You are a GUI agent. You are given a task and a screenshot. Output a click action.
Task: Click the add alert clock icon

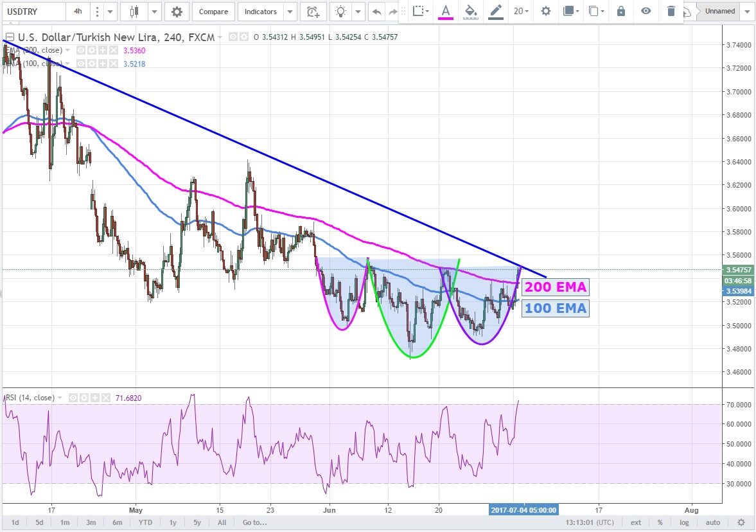point(313,12)
